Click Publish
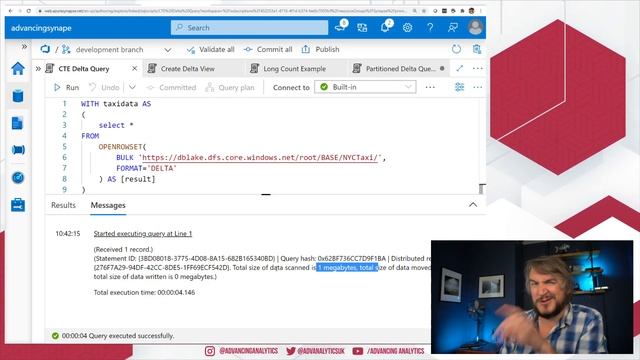Viewport: 640px width, 360px height. [320, 49]
